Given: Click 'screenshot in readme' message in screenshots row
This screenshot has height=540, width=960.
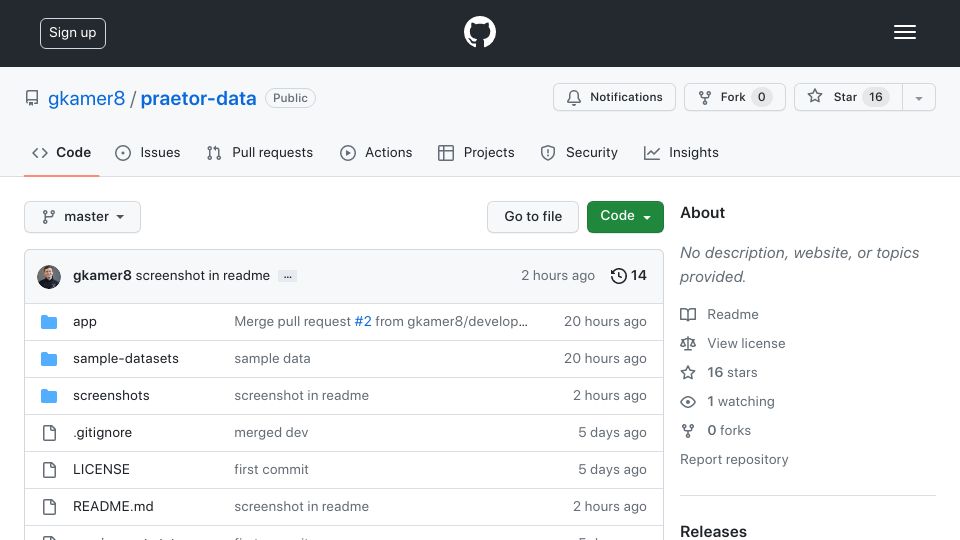Looking at the screenshot, I should 301,396.
